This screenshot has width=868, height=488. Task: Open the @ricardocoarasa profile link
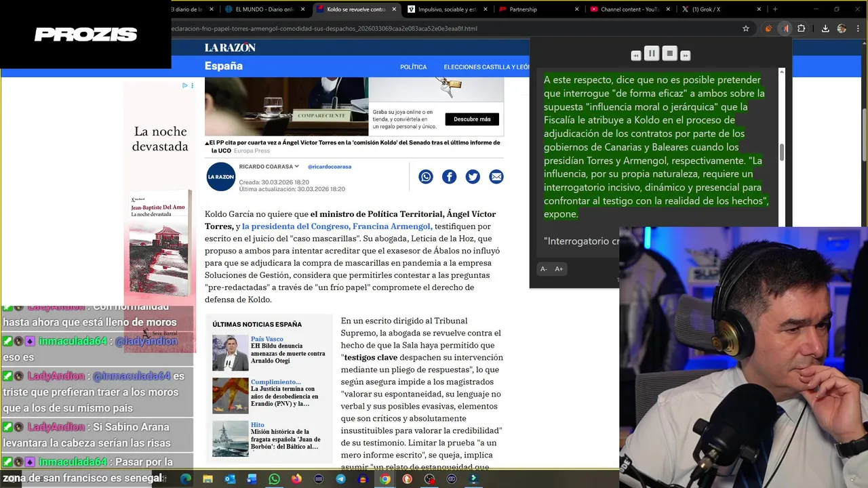click(x=330, y=167)
